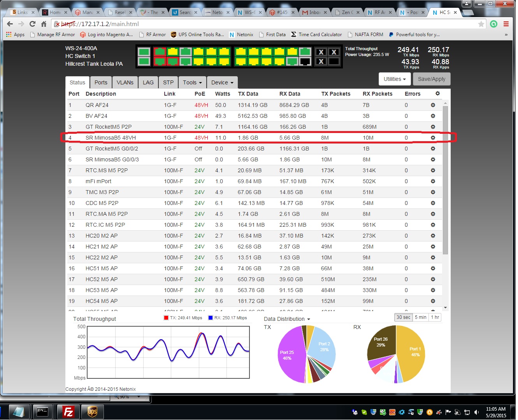Expand the Utilities dropdown

395,79
